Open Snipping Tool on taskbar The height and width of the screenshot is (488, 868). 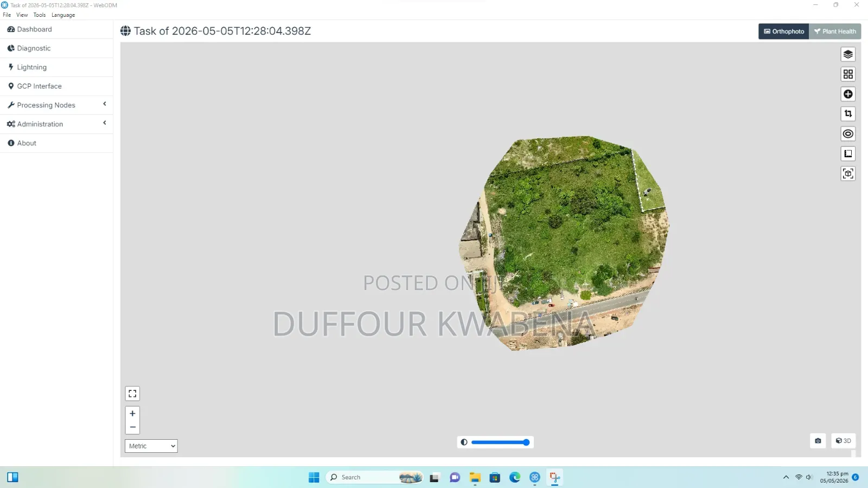click(x=555, y=478)
